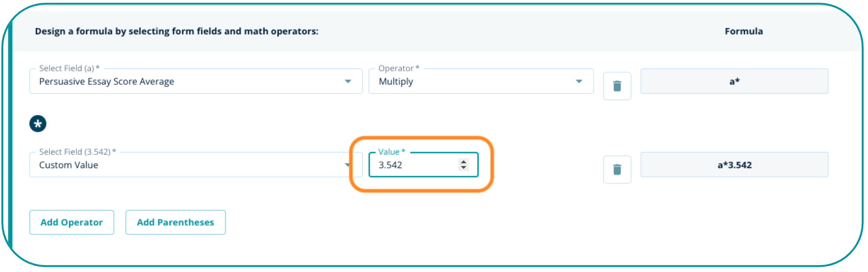
Task: Open the Persuasive Essay Score Average field
Action: coord(185,82)
